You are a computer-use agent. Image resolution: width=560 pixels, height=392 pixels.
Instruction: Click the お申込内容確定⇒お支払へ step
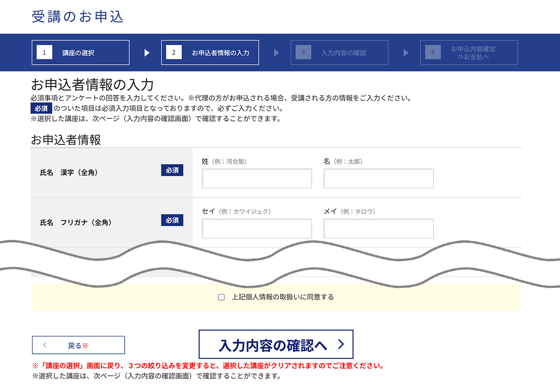(469, 52)
